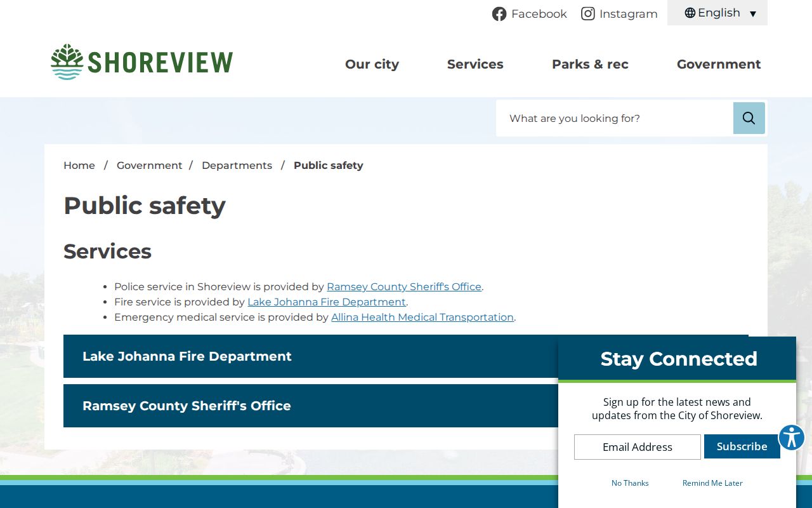812x508 pixels.
Task: Click the Facebook text label
Action: point(539,14)
